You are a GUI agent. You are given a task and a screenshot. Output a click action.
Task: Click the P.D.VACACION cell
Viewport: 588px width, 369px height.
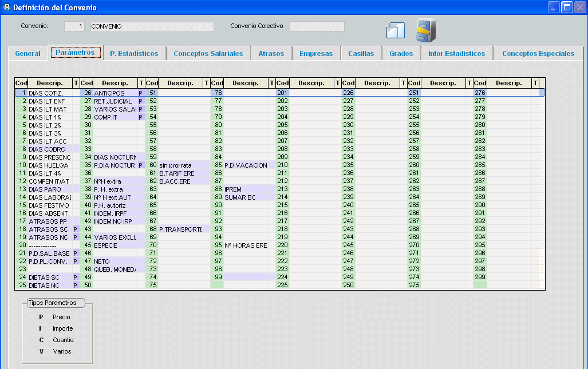tap(246, 165)
